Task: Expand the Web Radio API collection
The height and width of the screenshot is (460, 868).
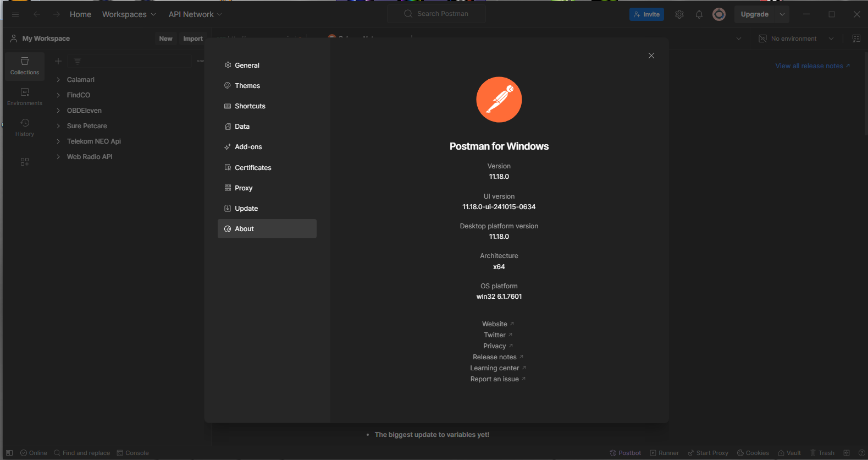Action: coord(58,157)
